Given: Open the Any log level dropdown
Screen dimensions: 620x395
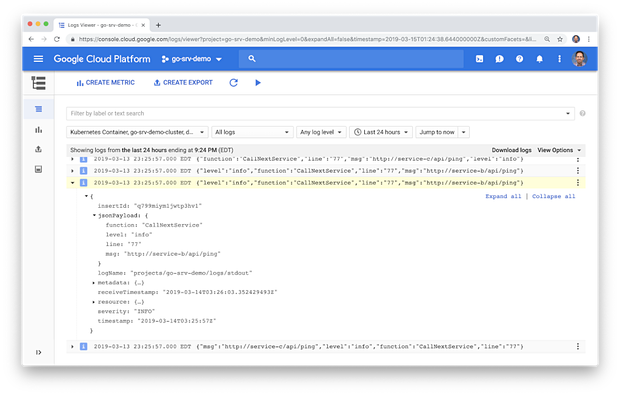Looking at the screenshot, I should click(321, 132).
